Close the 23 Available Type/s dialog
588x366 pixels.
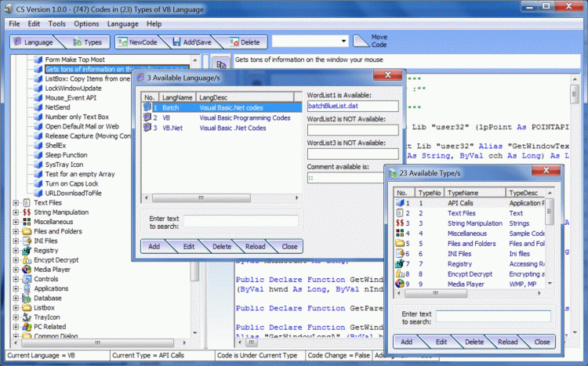tap(546, 171)
